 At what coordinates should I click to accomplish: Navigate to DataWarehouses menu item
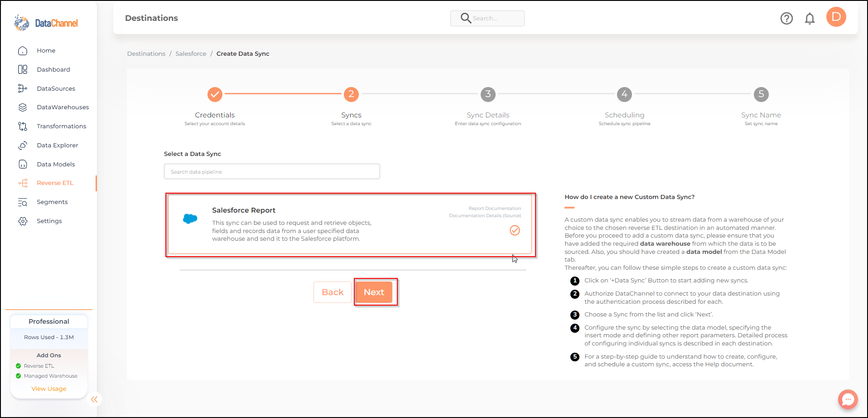pyautogui.click(x=63, y=107)
